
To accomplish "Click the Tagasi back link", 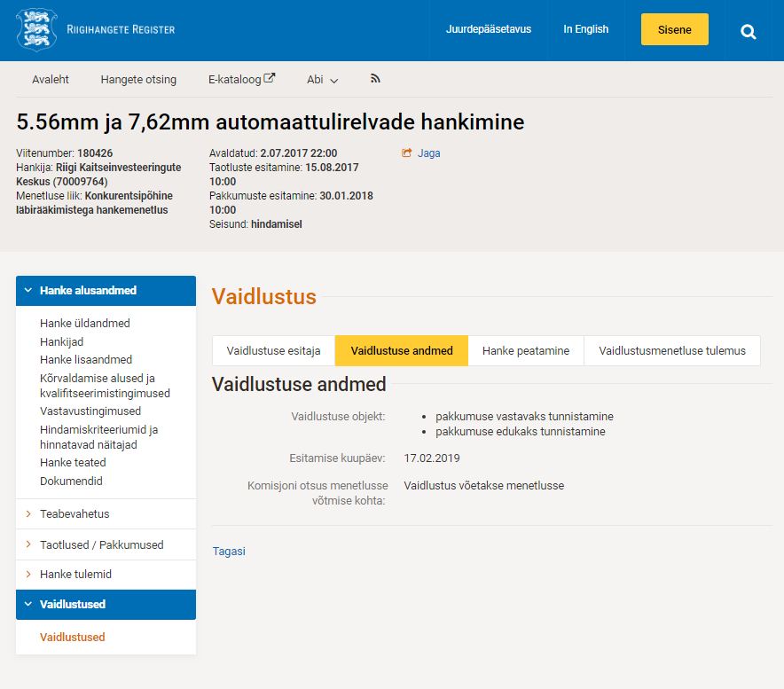I will tap(229, 552).
